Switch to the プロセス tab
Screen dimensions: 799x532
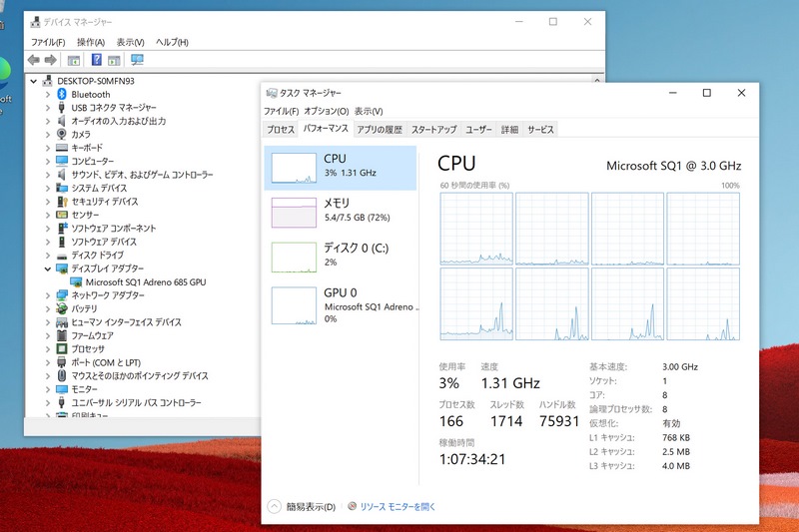pyautogui.click(x=281, y=130)
